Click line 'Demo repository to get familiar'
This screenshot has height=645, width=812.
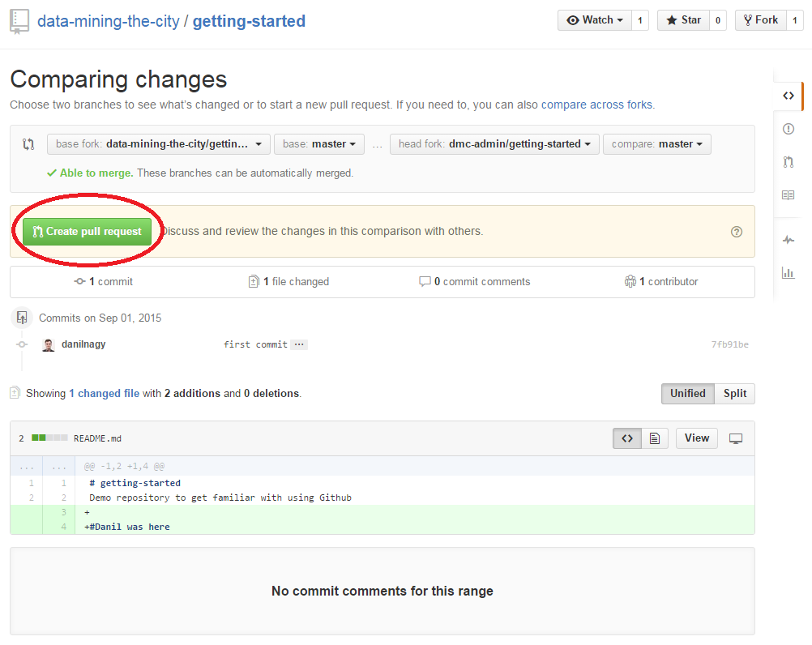point(220,498)
